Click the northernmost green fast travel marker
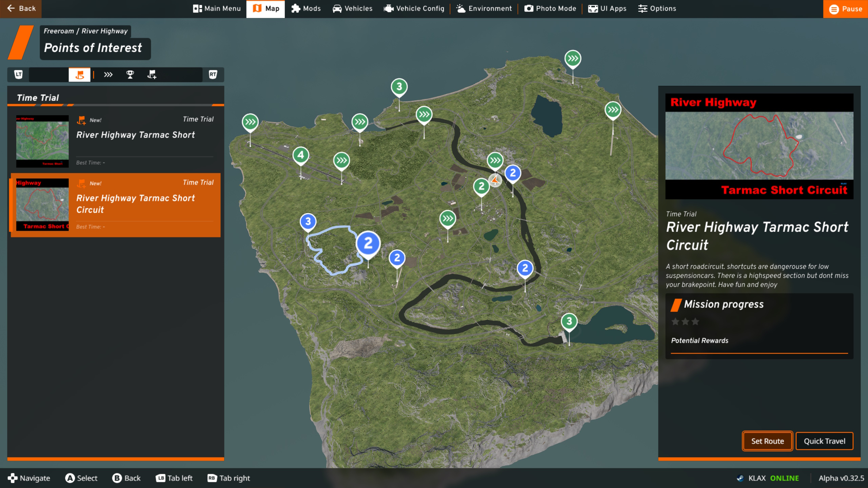Screen dimensions: 868x488 pyautogui.click(x=573, y=59)
